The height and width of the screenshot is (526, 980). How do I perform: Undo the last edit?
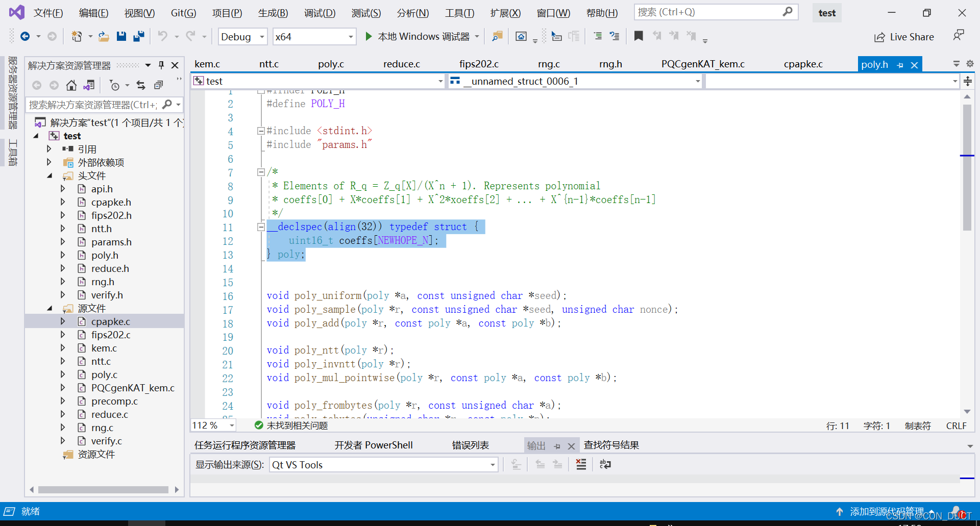coord(162,36)
